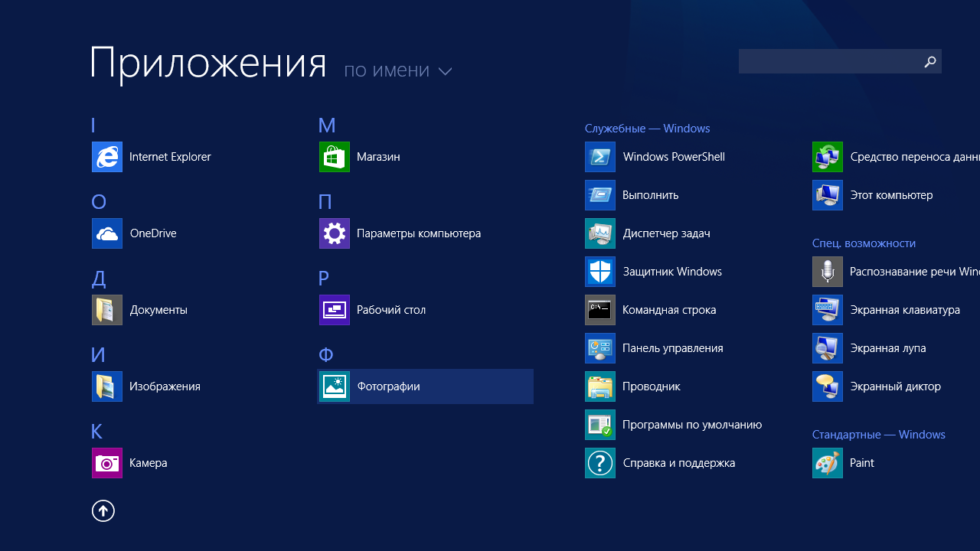Image resolution: width=980 pixels, height=551 pixels.
Task: Click 'Командная строка' label text
Action: pos(669,310)
